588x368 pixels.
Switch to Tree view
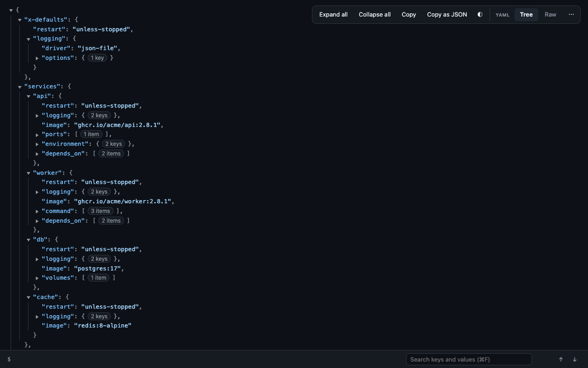click(526, 14)
